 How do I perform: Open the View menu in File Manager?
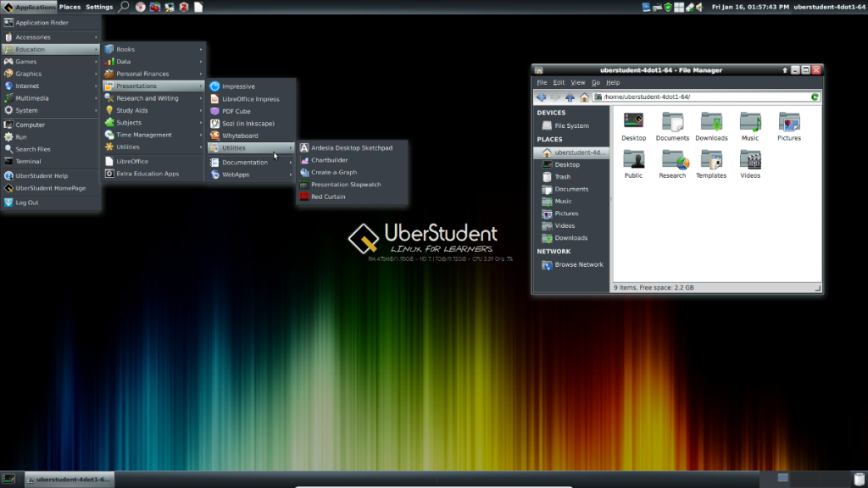coord(577,82)
